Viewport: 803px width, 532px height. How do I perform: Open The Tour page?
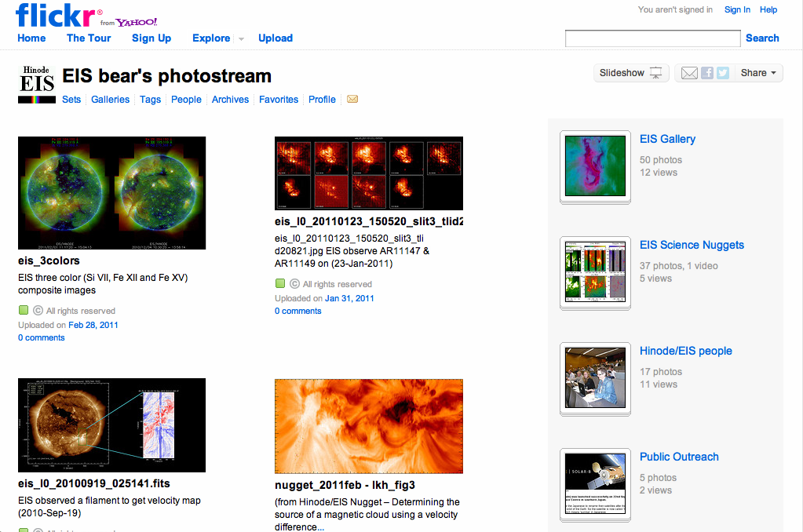89,38
